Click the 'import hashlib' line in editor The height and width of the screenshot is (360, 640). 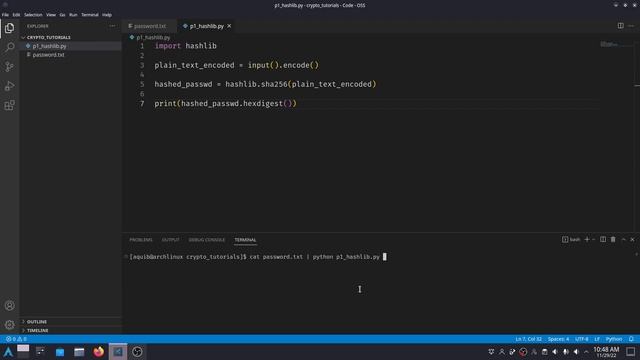coord(185,46)
